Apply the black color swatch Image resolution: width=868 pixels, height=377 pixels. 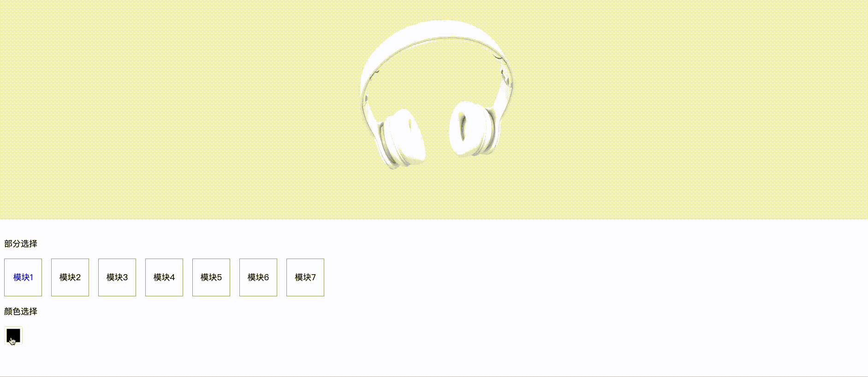coord(13,336)
